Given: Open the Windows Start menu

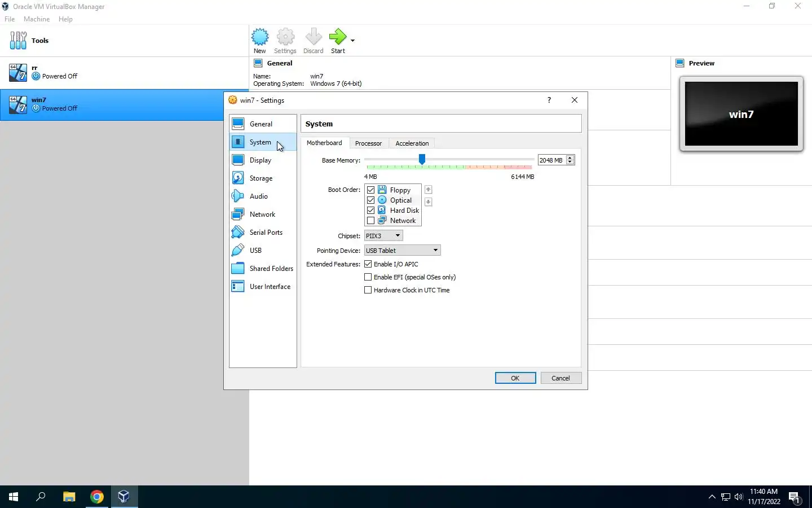Looking at the screenshot, I should click(14, 497).
